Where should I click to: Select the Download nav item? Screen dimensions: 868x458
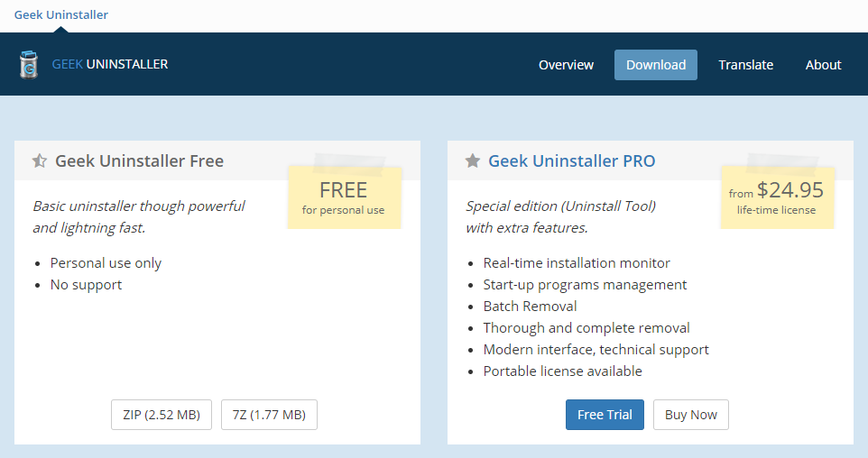pos(655,65)
